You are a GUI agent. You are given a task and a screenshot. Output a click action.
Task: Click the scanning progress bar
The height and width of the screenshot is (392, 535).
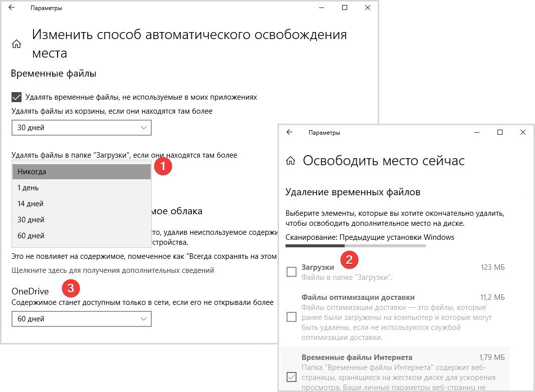coord(356,246)
